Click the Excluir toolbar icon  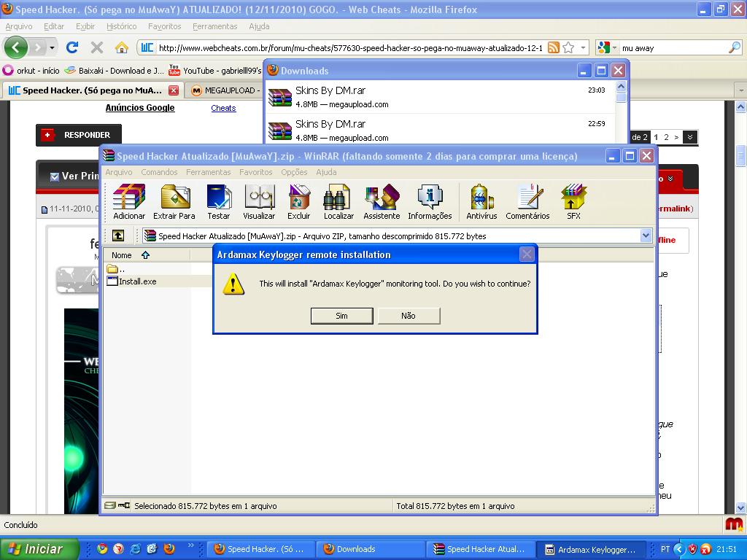tap(298, 201)
